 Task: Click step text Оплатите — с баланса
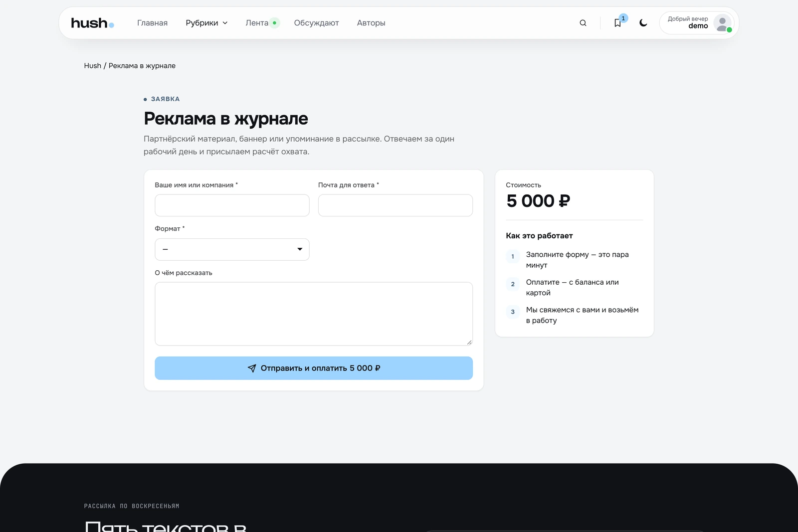573,287
